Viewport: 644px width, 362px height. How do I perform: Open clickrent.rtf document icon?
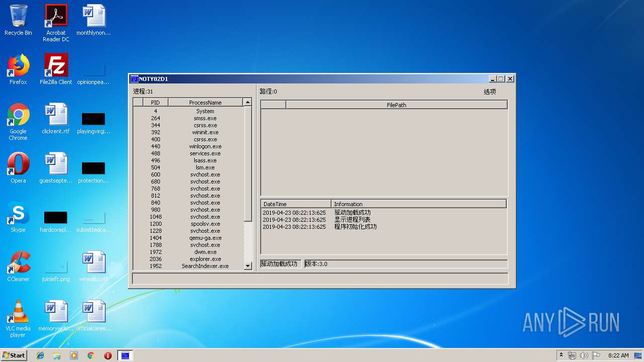tap(56, 119)
